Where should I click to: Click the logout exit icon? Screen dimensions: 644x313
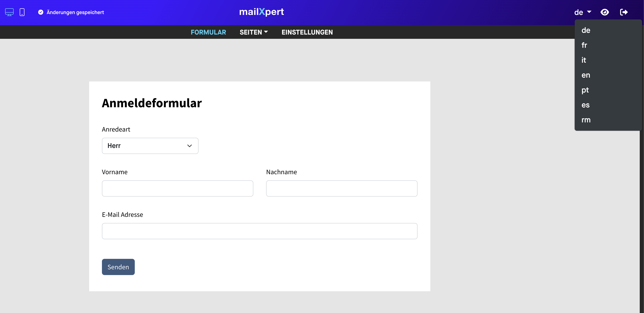(624, 12)
